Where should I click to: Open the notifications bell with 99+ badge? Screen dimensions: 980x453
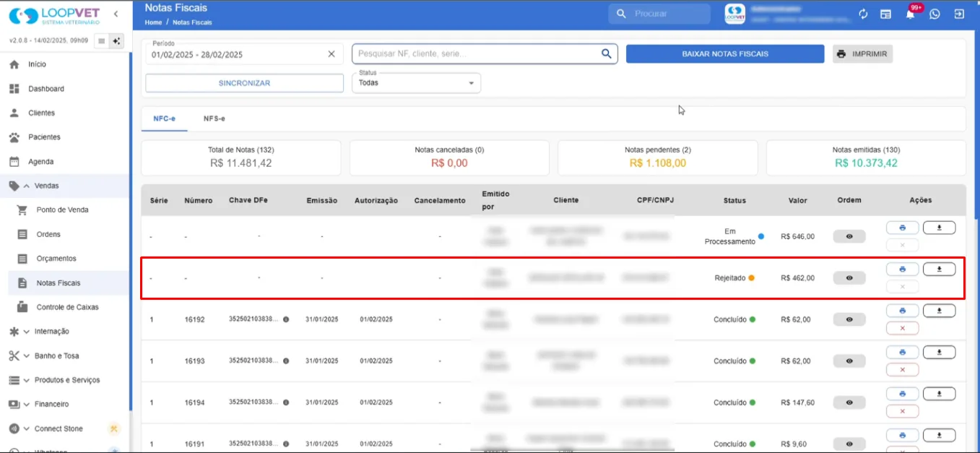(x=910, y=14)
